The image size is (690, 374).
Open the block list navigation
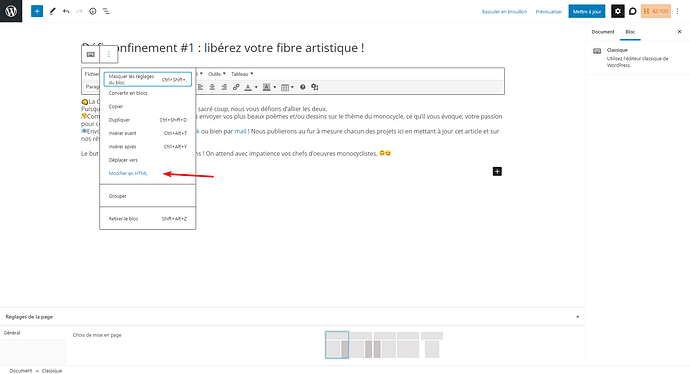(x=106, y=11)
